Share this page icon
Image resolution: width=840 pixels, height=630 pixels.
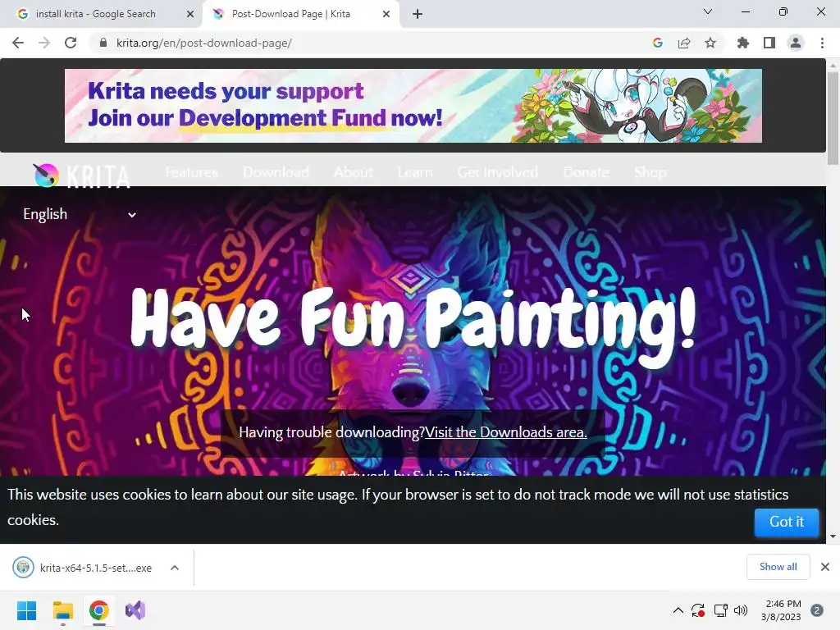[684, 43]
